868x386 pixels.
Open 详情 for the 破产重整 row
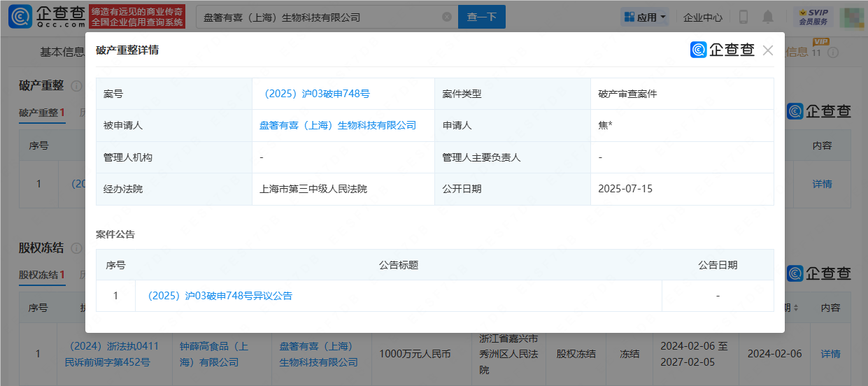(822, 184)
